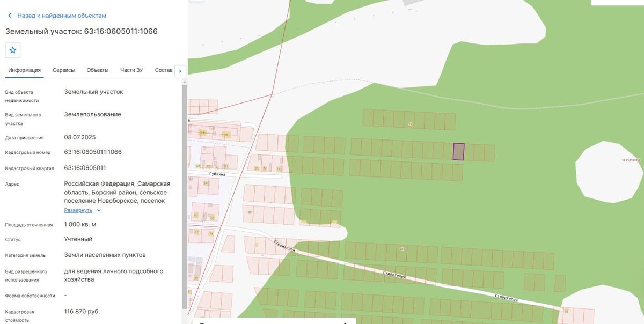The width and height of the screenshot is (644, 324).
Task: Click the 'Категория земель' label
Action: pyautogui.click(x=25, y=255)
